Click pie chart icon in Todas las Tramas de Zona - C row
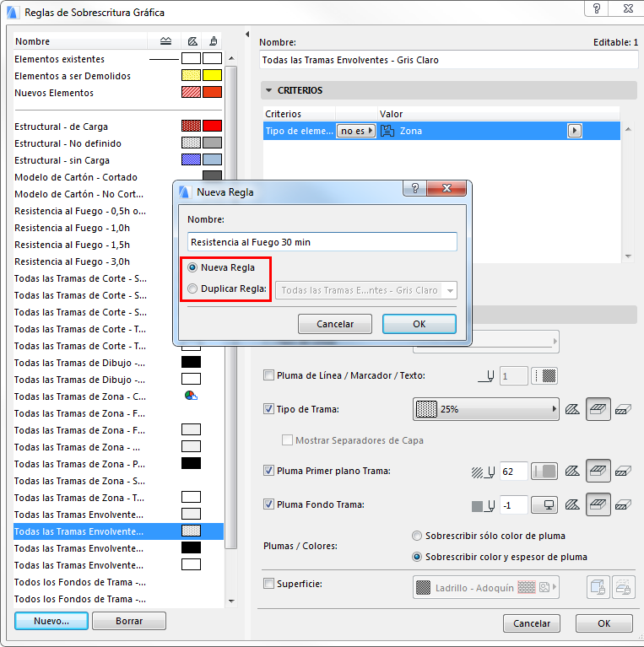Viewport: 644px width, 647px height. coord(191,396)
